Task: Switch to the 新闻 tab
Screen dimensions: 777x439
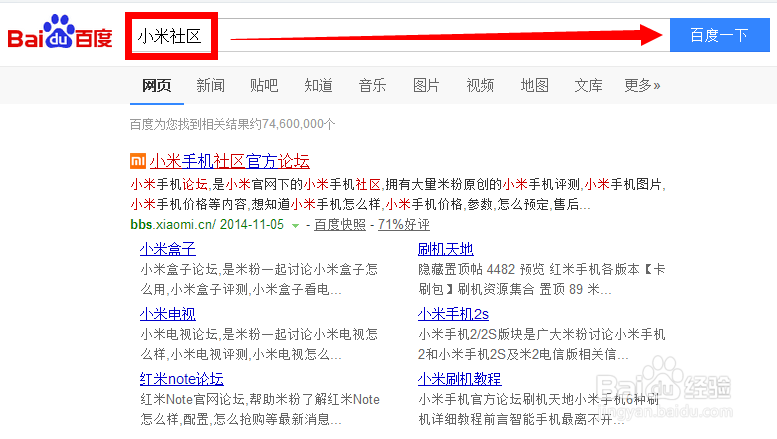Action: (x=211, y=85)
